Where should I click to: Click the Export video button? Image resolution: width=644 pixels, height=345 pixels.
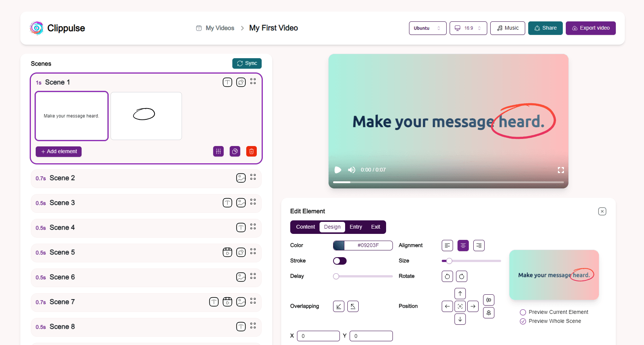click(590, 28)
